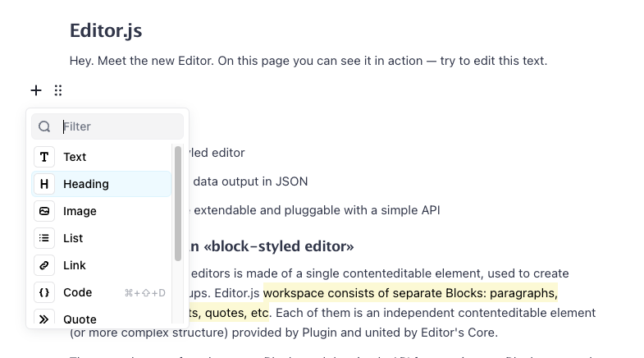Click the toolbox popup scrollbar
This screenshot has width=644, height=358.
click(178, 204)
